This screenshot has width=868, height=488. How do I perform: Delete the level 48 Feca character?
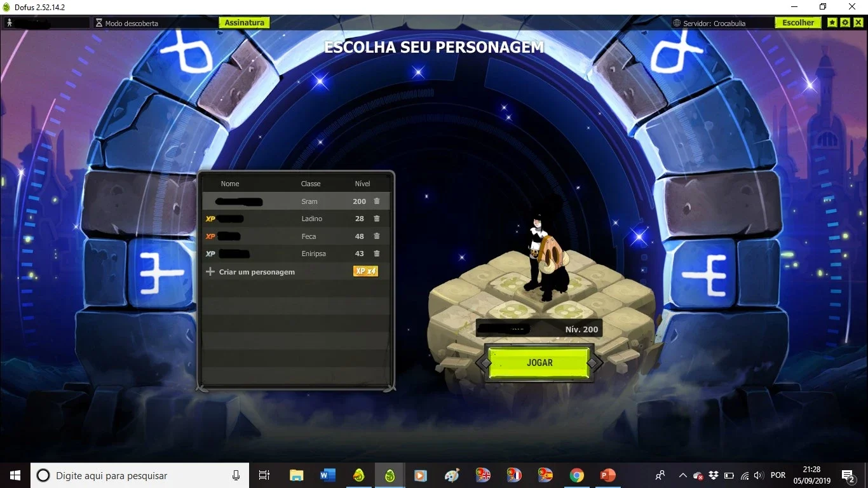coord(377,236)
